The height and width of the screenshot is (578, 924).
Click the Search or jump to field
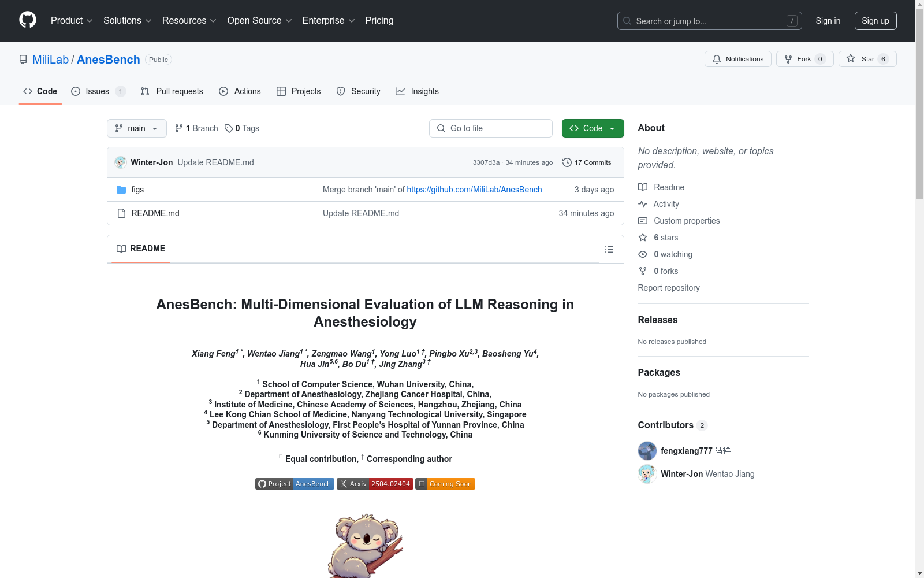(709, 21)
